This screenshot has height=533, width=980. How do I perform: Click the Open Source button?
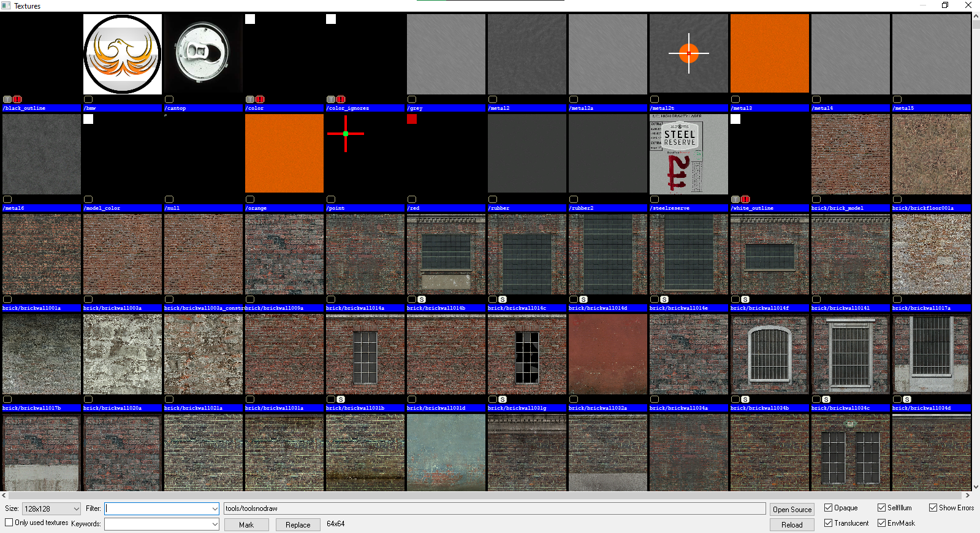[792, 510]
